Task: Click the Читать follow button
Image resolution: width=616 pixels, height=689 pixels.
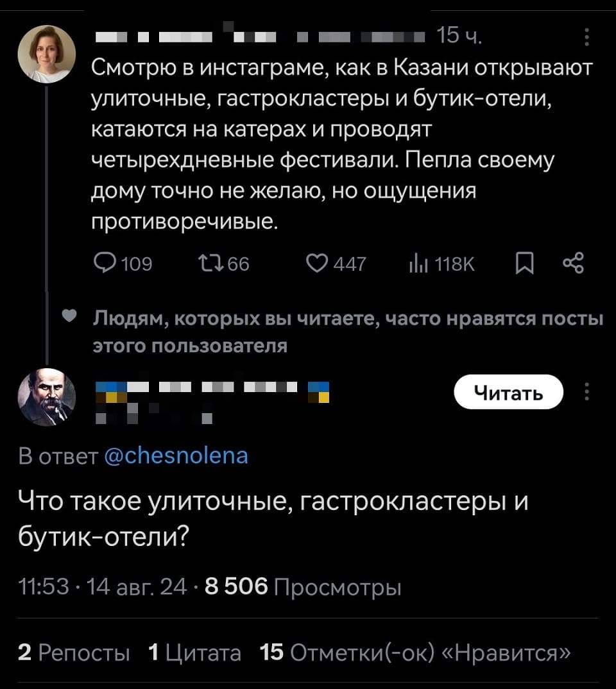Action: [x=508, y=393]
